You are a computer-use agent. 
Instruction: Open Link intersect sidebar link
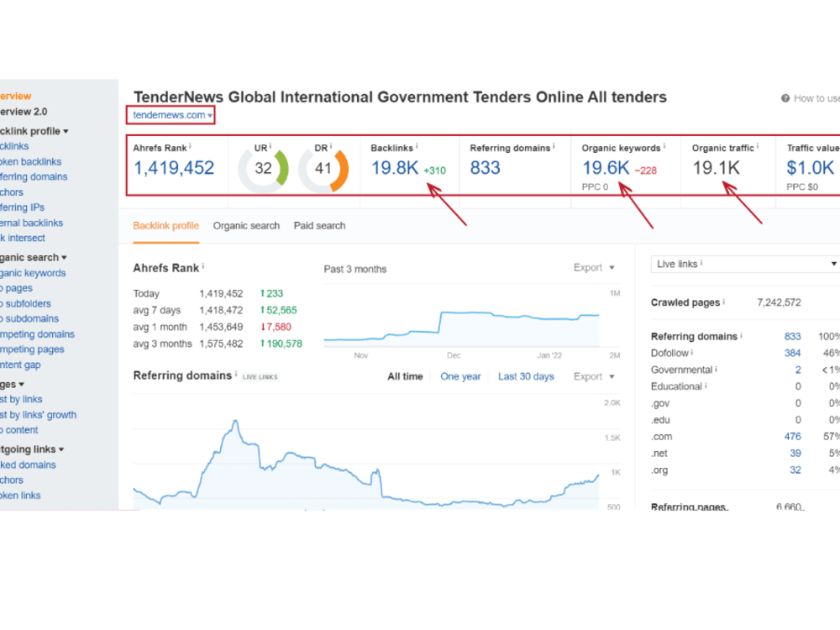tap(23, 238)
